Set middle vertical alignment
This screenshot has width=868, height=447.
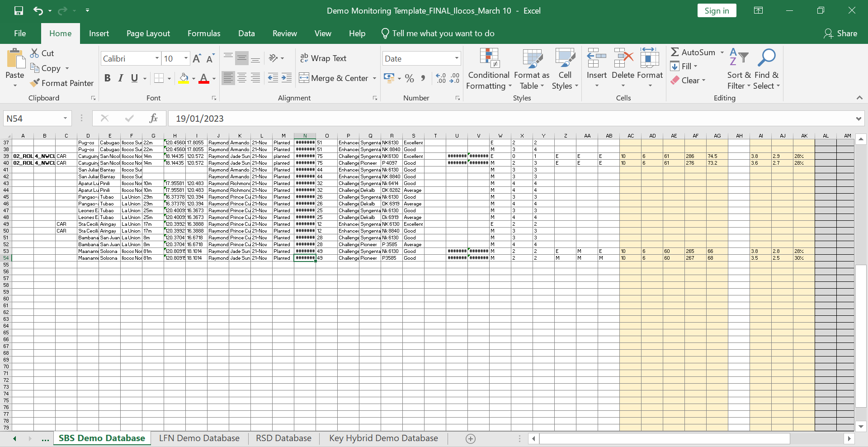point(242,58)
